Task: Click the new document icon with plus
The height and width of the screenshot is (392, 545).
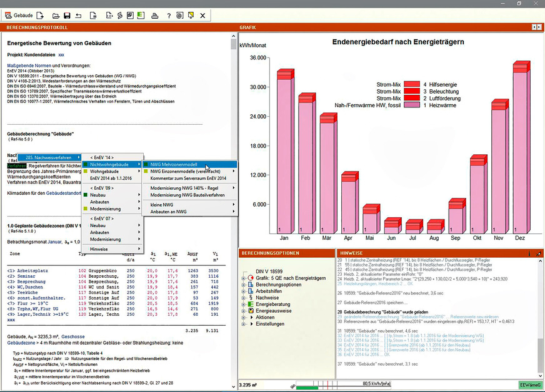Action: tap(40, 15)
